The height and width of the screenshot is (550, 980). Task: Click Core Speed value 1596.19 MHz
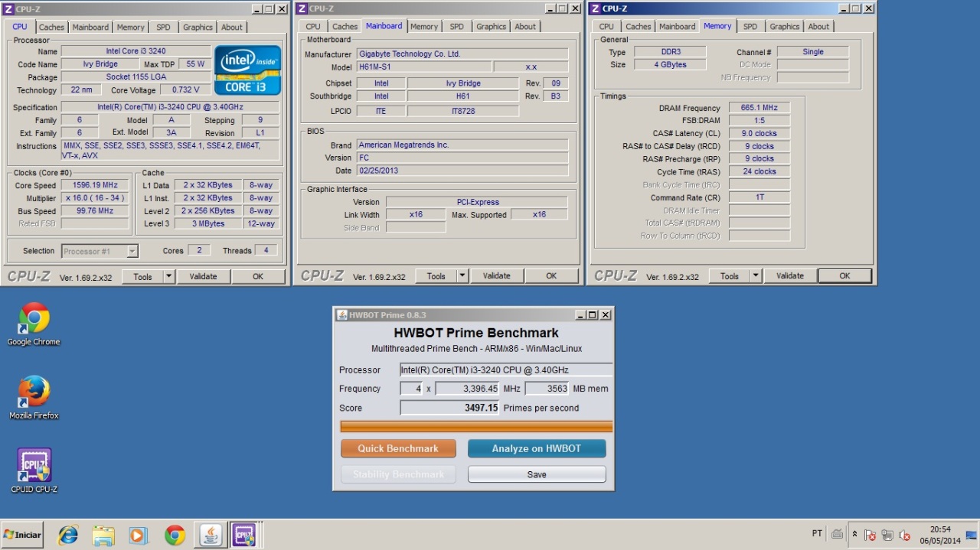(x=95, y=185)
